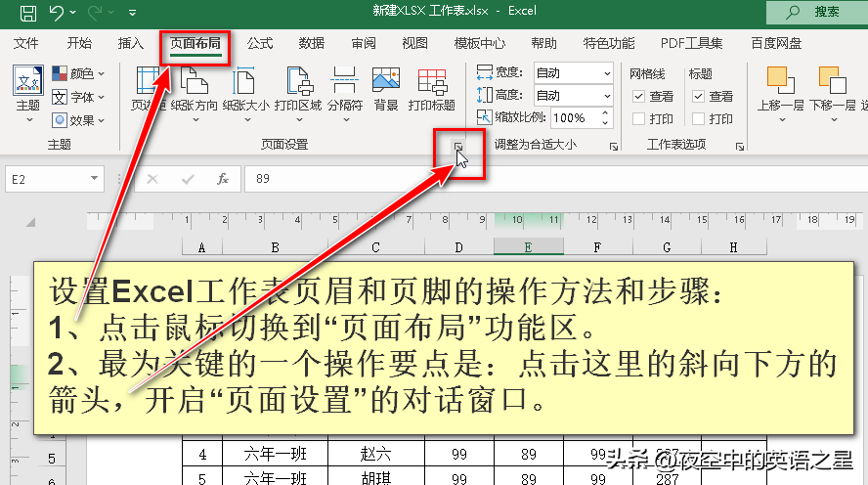
Task: Open the 页面设置 dialog launcher arrow
Action: pos(458,147)
